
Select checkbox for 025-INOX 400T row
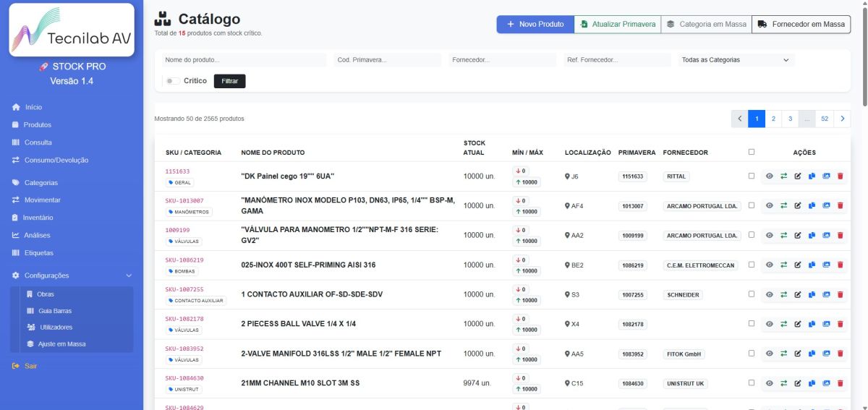click(752, 264)
